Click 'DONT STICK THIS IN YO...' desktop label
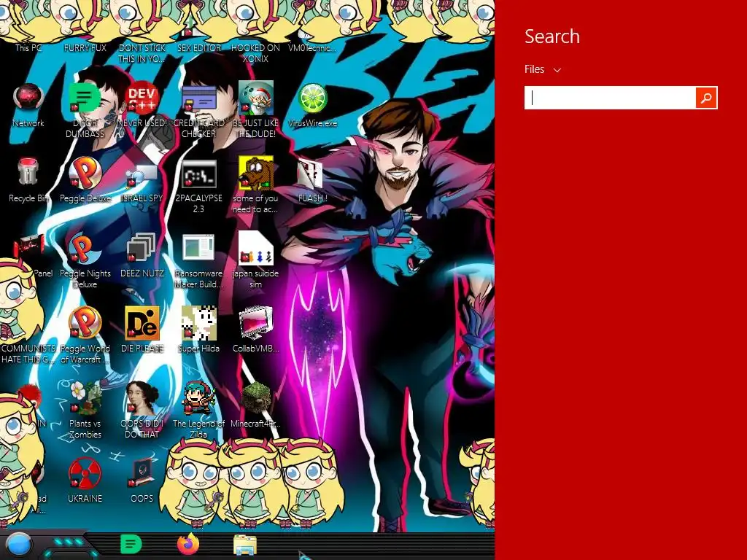The width and height of the screenshot is (747, 560). (142, 53)
